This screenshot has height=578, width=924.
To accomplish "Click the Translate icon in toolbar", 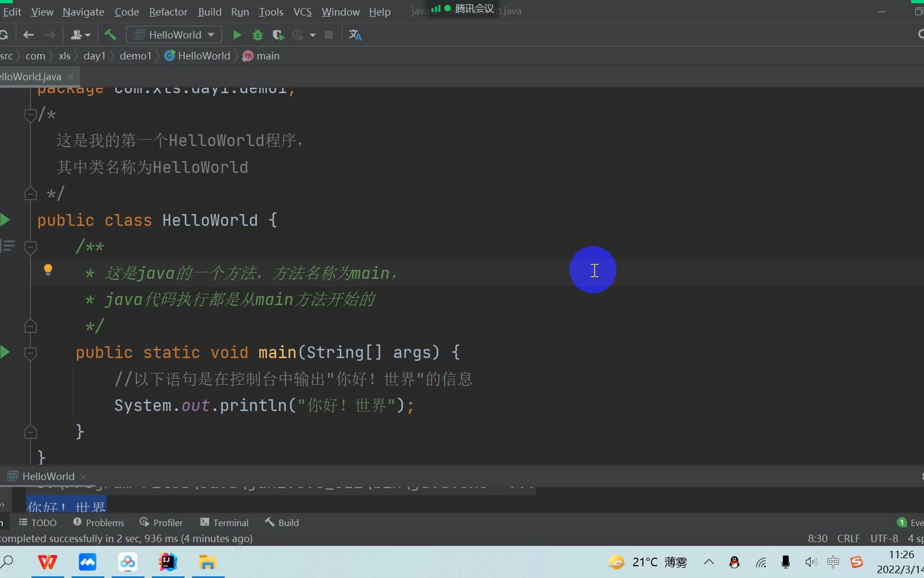I will [x=355, y=35].
